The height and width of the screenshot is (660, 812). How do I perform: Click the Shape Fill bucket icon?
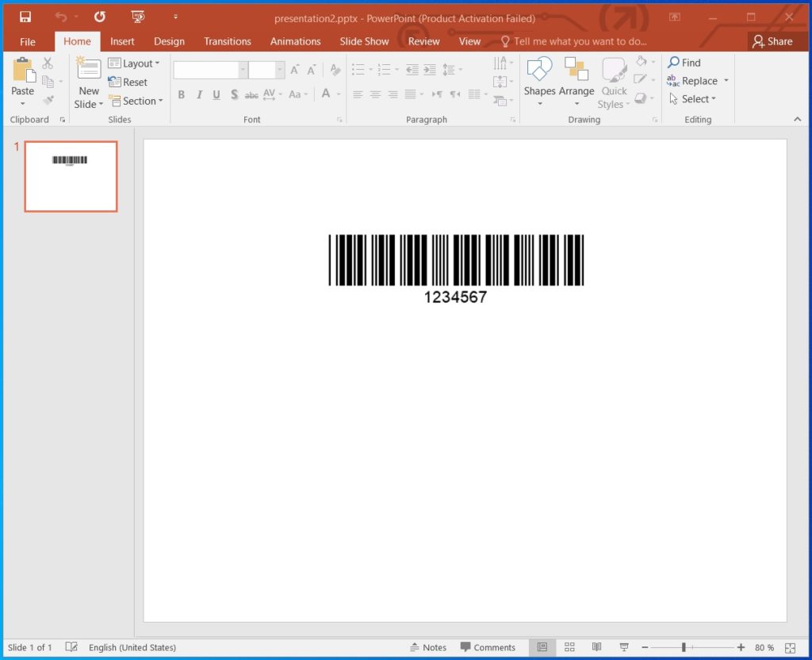point(641,62)
